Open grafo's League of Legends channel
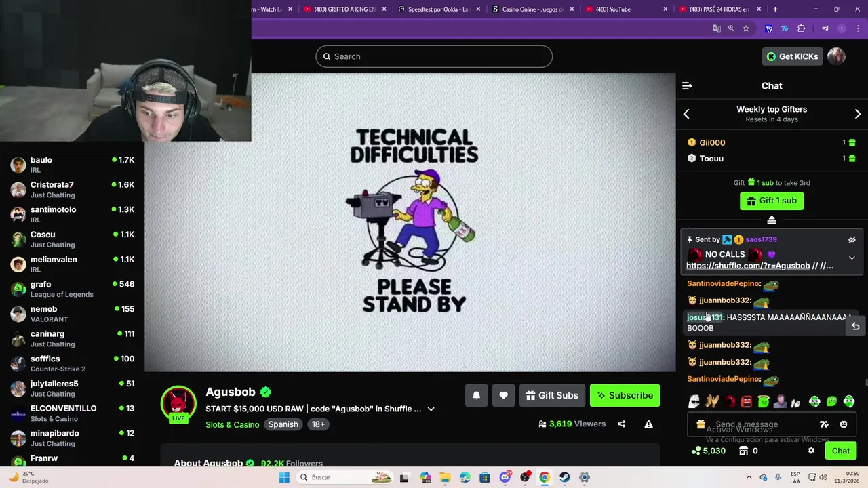 72,289
